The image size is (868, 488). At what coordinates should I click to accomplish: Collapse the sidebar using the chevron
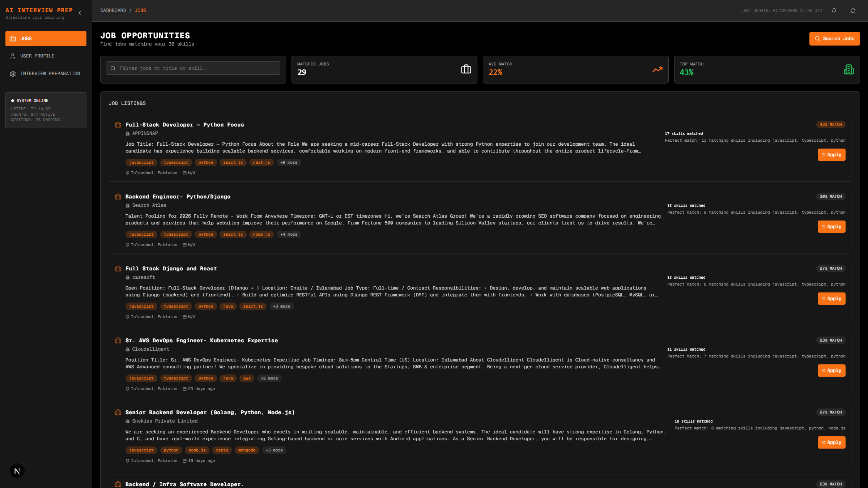[x=80, y=12]
